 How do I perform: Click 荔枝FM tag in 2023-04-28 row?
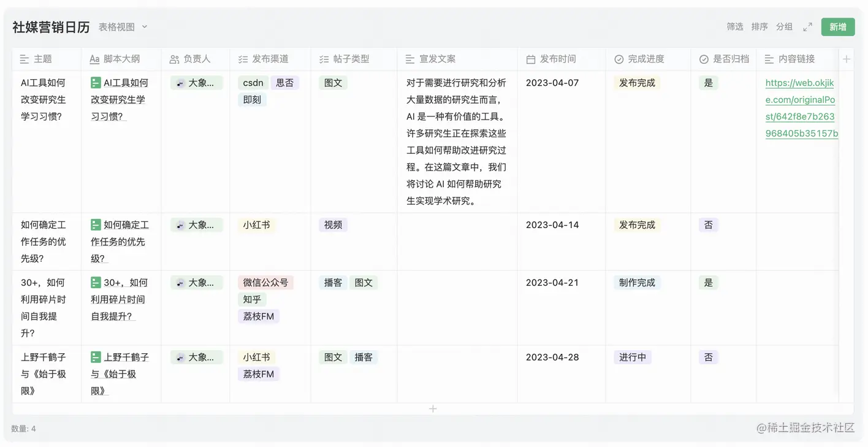[x=259, y=374]
